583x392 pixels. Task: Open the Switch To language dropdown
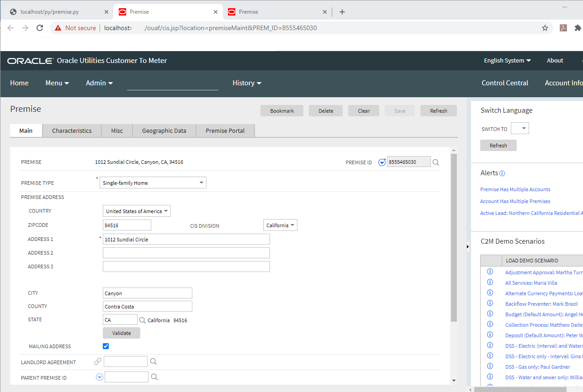pos(519,129)
